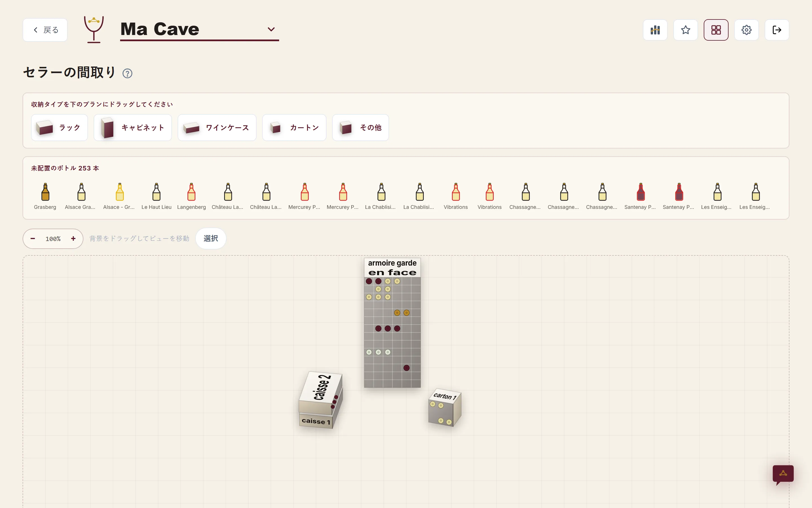Select the Langenberg bottle
The image size is (812, 508).
pos(191,196)
